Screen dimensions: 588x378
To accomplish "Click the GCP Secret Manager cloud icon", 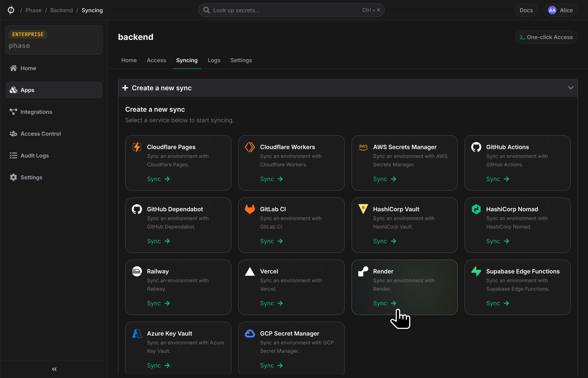I will pos(250,333).
